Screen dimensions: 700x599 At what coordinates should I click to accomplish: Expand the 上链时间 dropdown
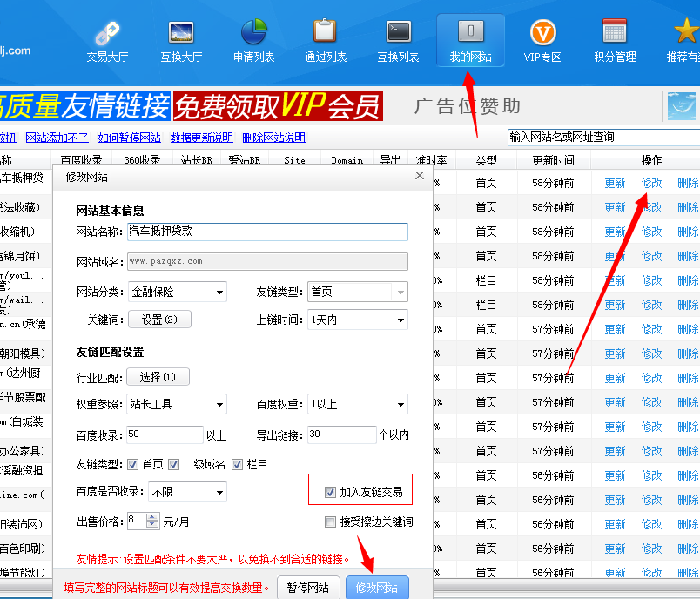[x=358, y=320]
